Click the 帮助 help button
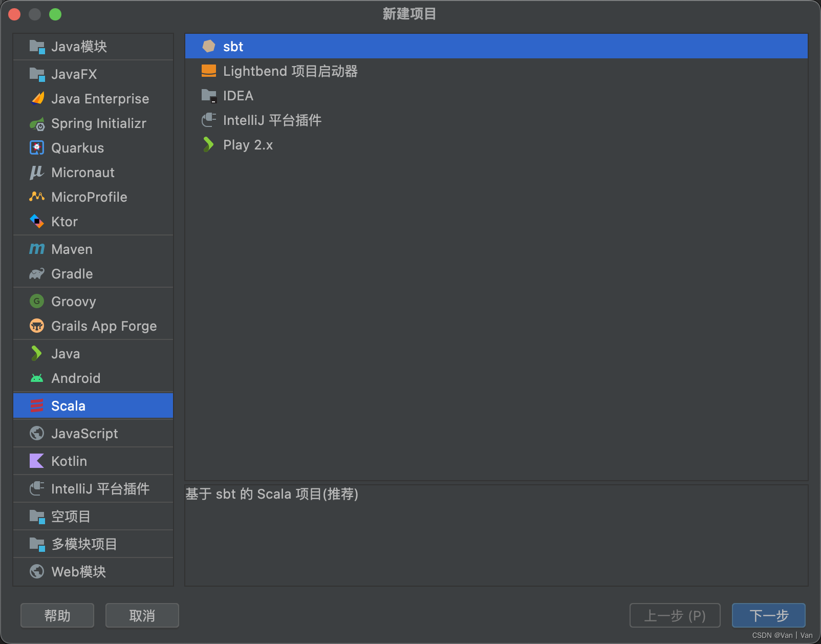This screenshot has width=821, height=644. pos(57,615)
